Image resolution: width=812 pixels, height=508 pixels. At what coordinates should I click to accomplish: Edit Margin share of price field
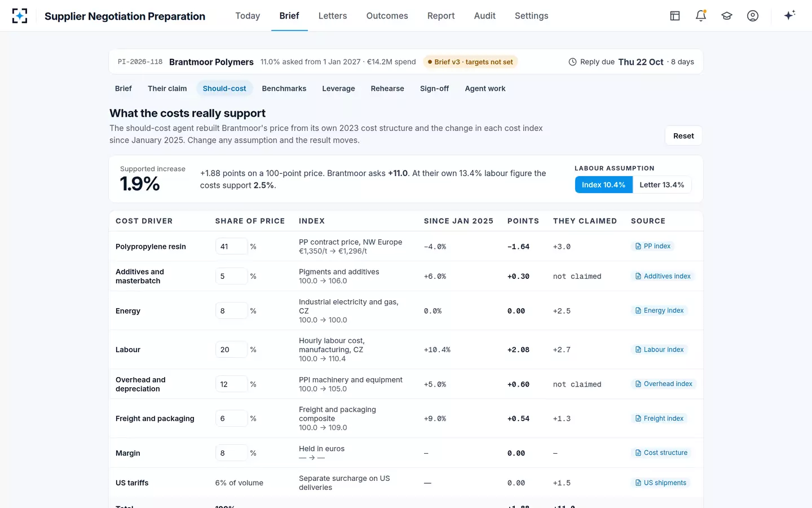pos(231,453)
